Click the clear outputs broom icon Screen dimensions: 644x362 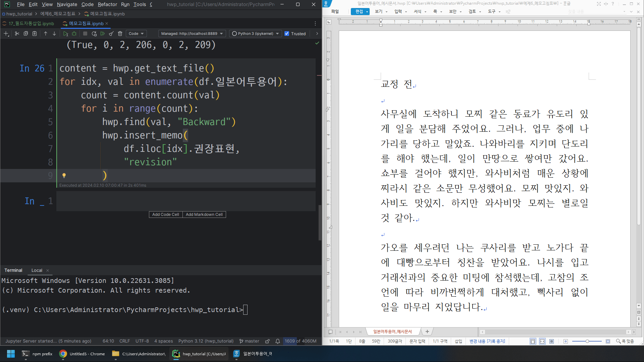pyautogui.click(x=111, y=34)
